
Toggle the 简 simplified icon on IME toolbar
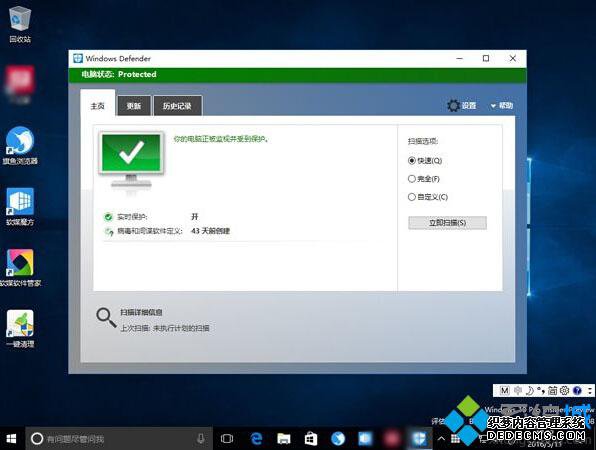553,390
